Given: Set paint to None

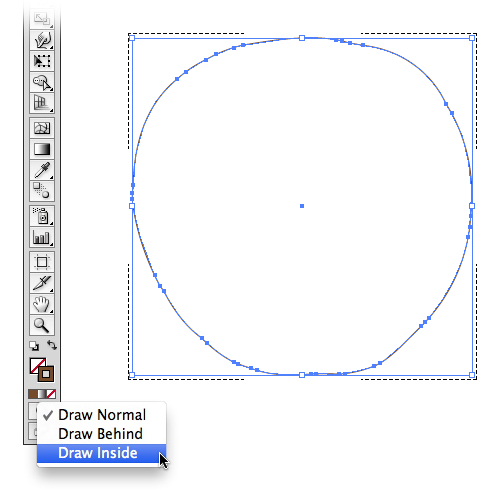Looking at the screenshot, I should 51,394.
